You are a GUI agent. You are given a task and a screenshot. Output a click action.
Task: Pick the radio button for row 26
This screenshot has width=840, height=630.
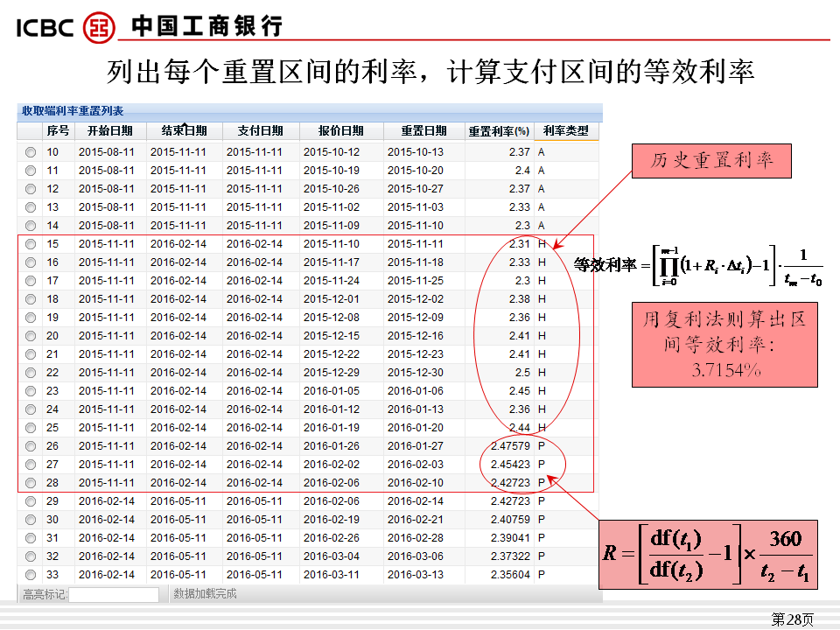[31, 446]
